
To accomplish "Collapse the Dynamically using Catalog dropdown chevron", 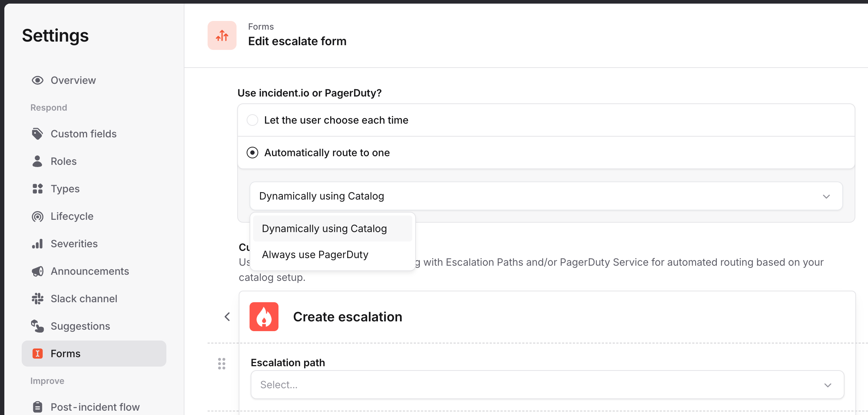I will pyautogui.click(x=826, y=196).
